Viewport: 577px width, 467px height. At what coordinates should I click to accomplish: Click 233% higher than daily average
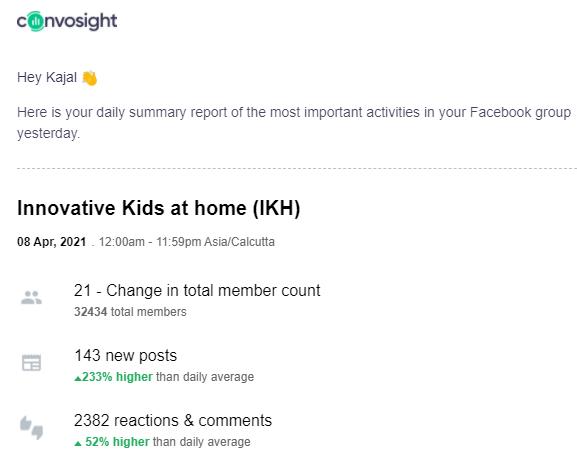[164, 377]
